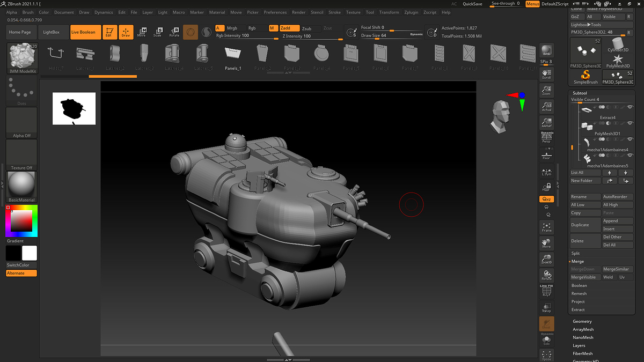Select the IMM ModelKit brush thumbnail
The image size is (644, 362).
[x=21, y=58]
